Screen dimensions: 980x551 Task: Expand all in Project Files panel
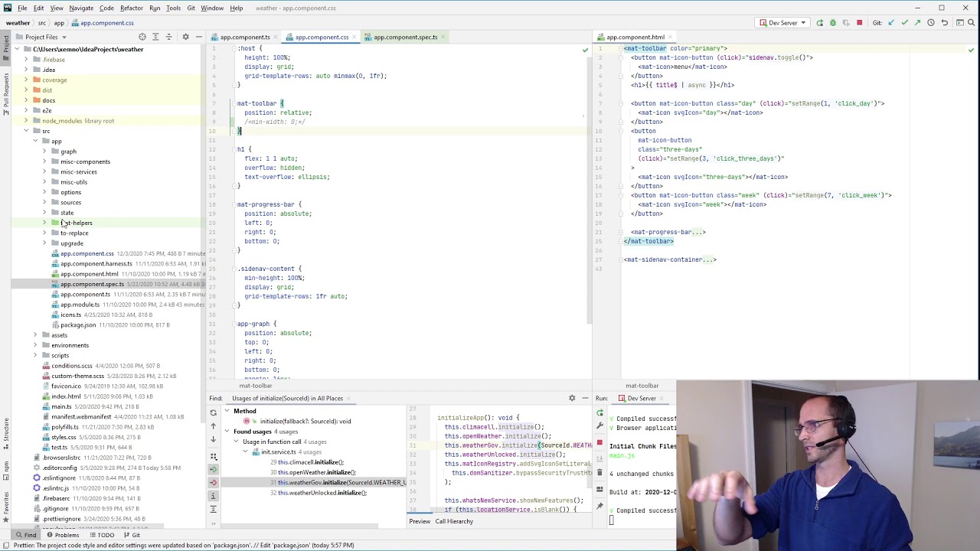click(x=155, y=37)
